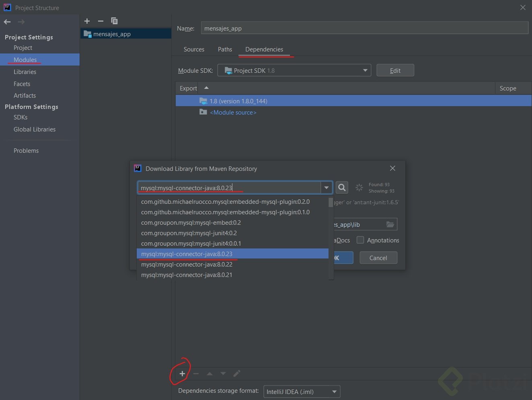The image size is (532, 400).
Task: Switch to the Sources tab
Action: (194, 49)
